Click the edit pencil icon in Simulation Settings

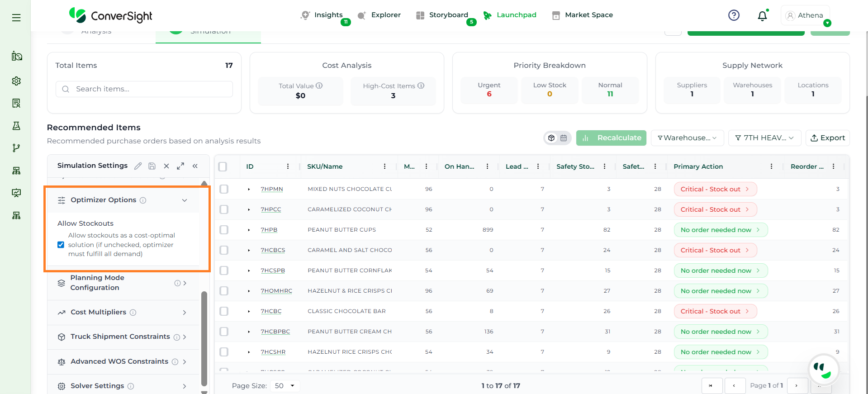tap(138, 166)
